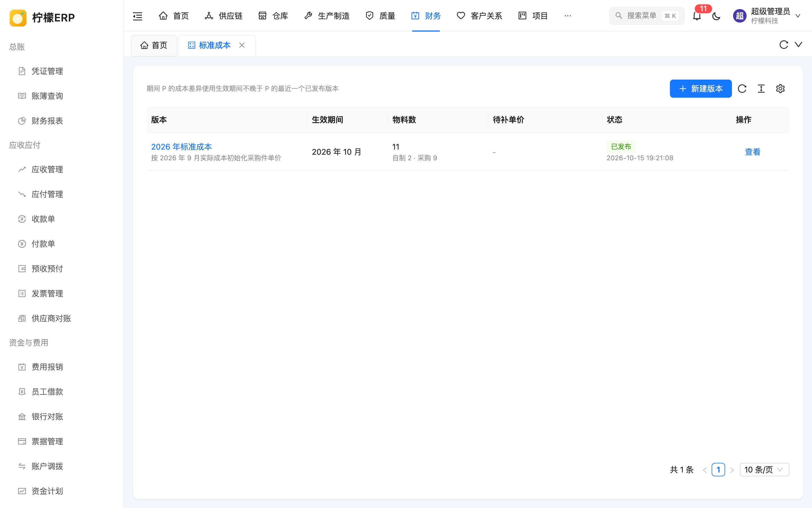Open 应收管理 in sidebar

[x=47, y=169]
